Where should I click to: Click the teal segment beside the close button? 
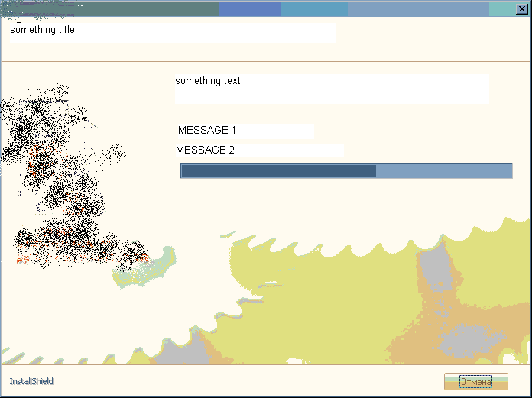(501, 9)
